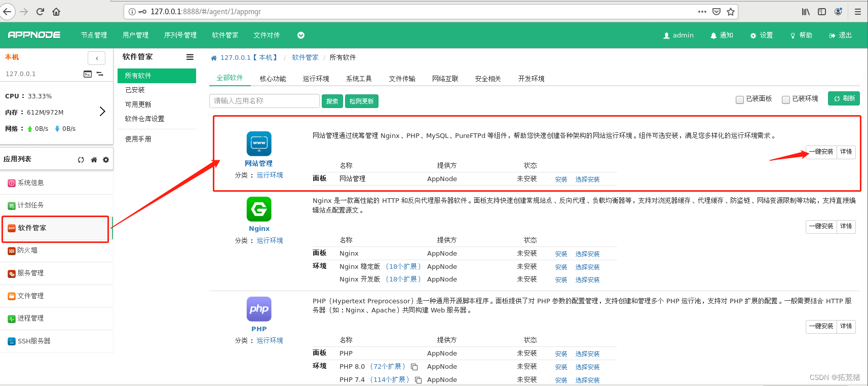Switch to the 运行环境 category tab
Image resolution: width=868 pixels, height=386 pixels.
[x=316, y=79]
